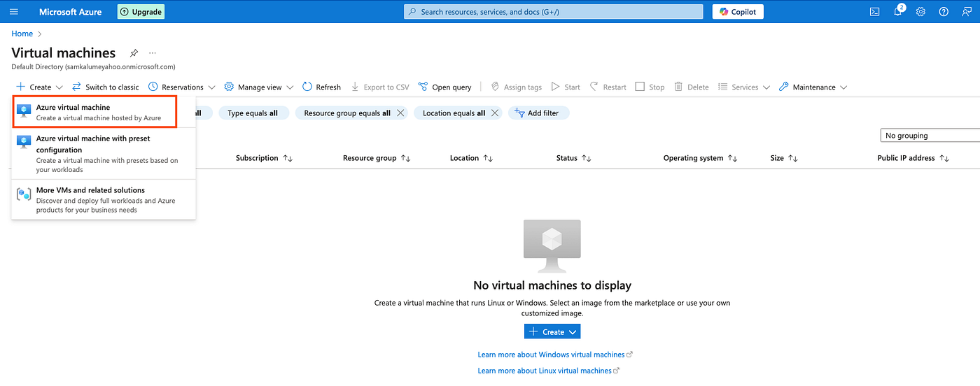Open the hamburger portal menu
This screenshot has height=386, width=980.
[x=14, y=12]
